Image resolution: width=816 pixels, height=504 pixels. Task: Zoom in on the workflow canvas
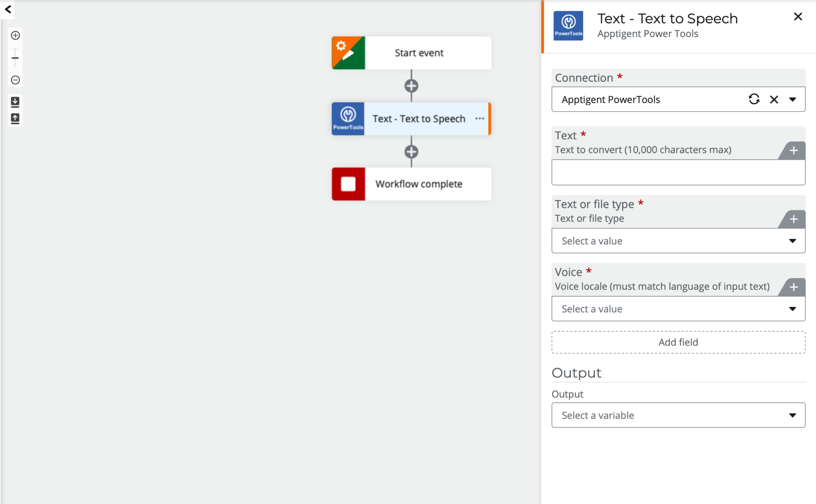tap(15, 35)
